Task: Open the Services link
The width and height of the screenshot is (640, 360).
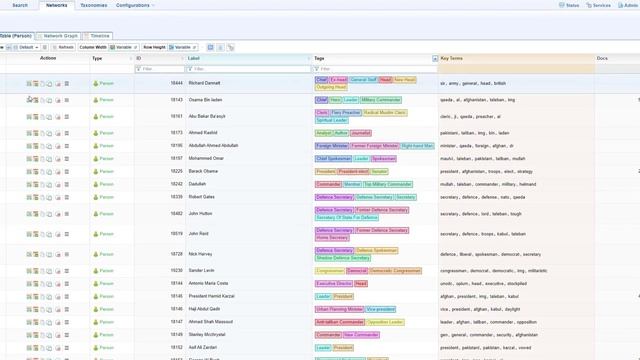Action: 598,5
